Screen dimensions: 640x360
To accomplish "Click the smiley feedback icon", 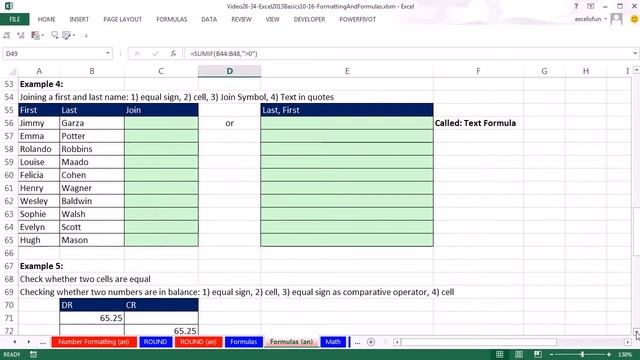I will tap(634, 19).
